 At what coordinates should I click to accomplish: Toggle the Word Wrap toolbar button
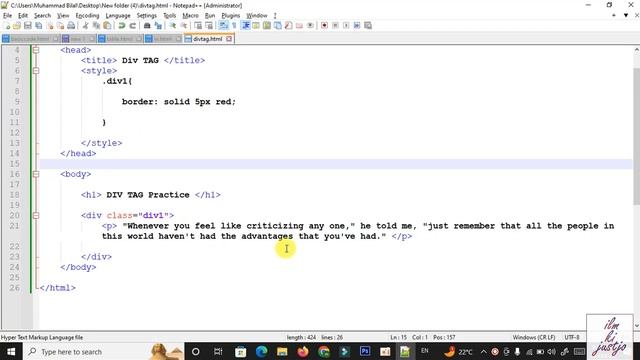pos(223,26)
